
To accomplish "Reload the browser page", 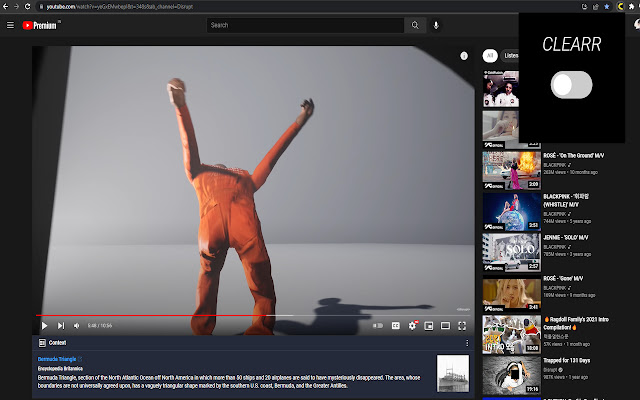I will tap(27, 7).
